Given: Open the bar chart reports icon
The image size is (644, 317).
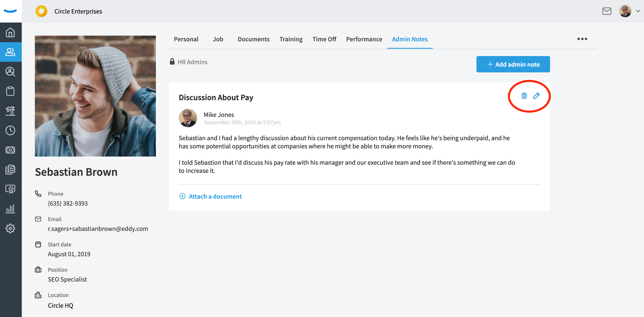Looking at the screenshot, I should (x=10, y=209).
